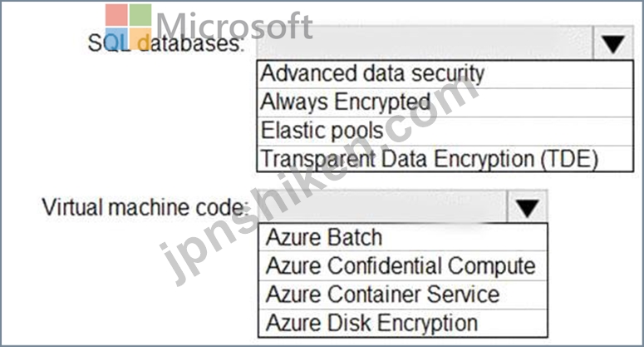Open the Virtual machine code dropdown arrow
The height and width of the screenshot is (347, 644).
pyautogui.click(x=528, y=207)
